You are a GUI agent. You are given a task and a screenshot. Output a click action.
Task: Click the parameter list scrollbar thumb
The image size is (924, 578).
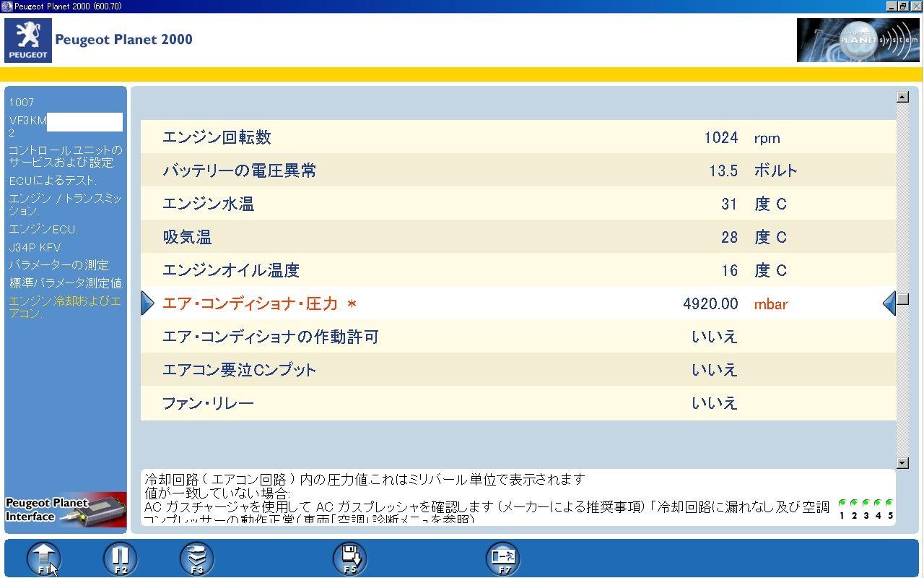[x=902, y=300]
